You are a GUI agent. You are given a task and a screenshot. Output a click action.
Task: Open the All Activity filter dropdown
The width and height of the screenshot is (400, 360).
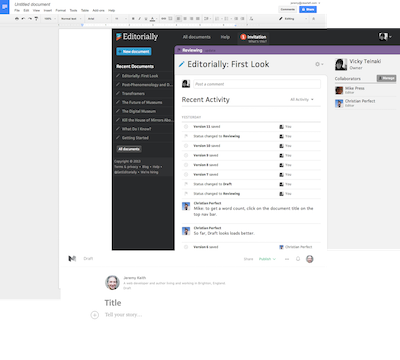tap(302, 99)
